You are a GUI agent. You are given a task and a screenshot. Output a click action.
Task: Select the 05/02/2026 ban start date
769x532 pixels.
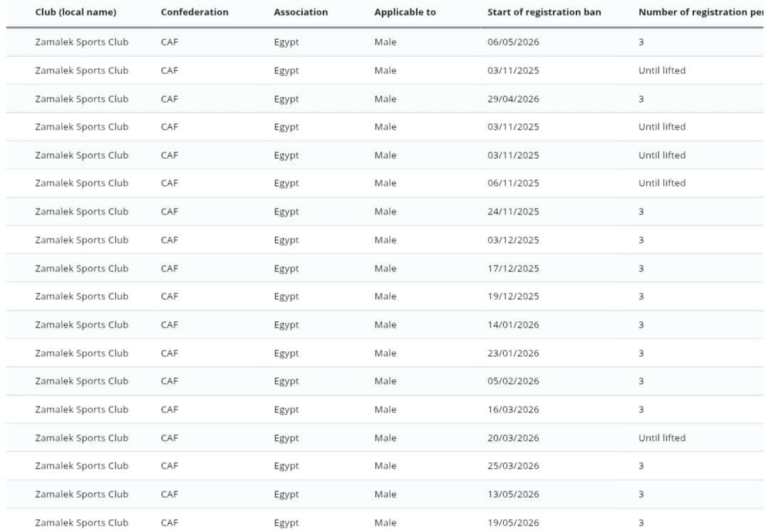(513, 381)
